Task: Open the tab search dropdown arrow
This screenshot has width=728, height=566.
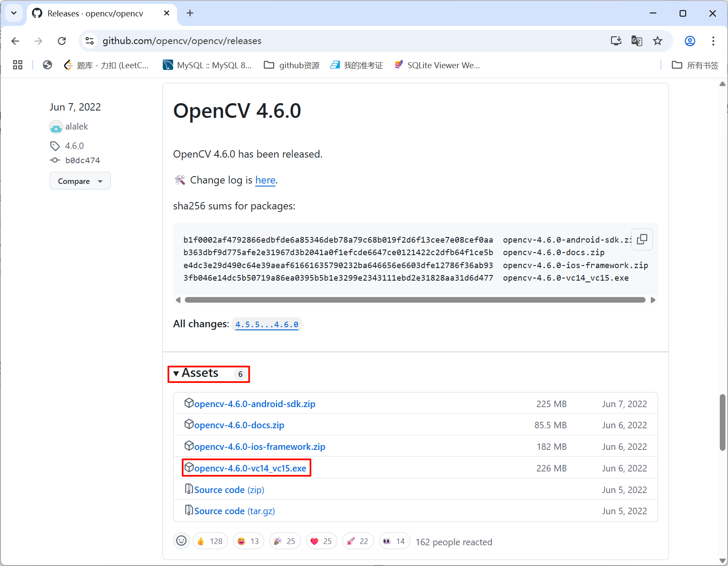Action: point(14,13)
